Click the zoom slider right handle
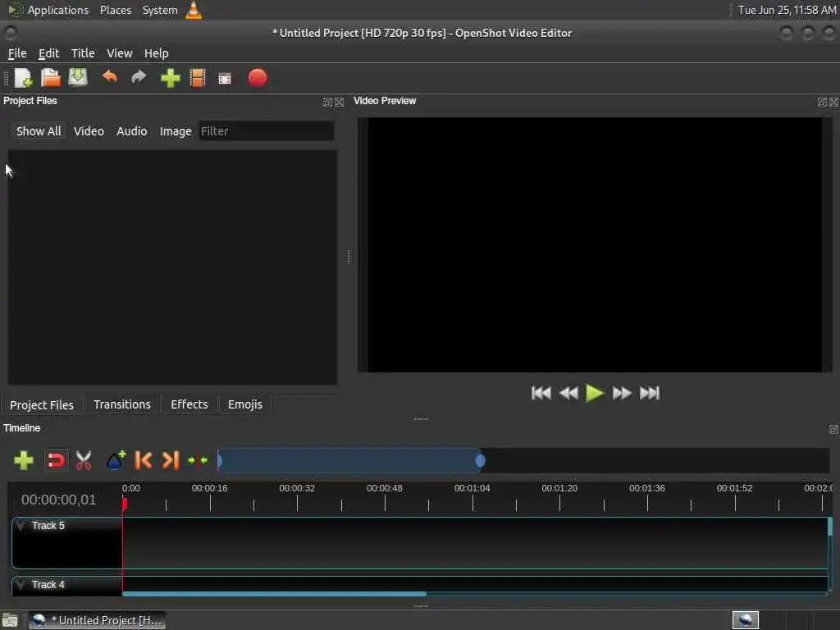 481,461
